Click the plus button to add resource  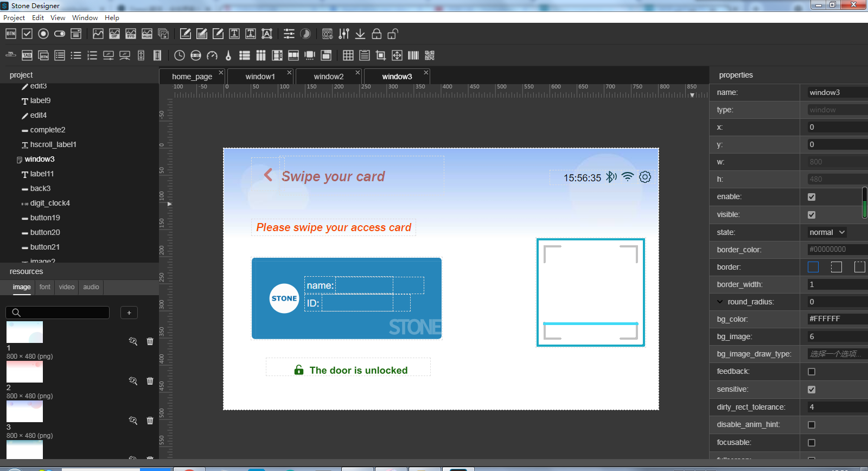129,313
